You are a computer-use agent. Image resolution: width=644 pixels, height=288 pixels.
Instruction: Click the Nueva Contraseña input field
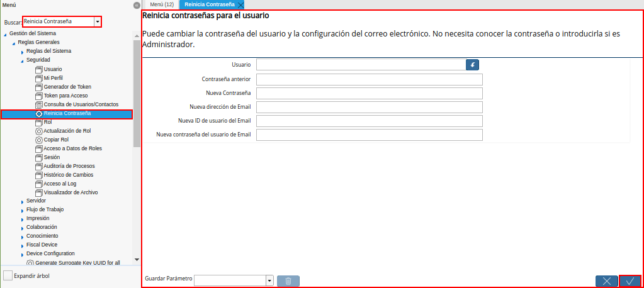(x=370, y=94)
